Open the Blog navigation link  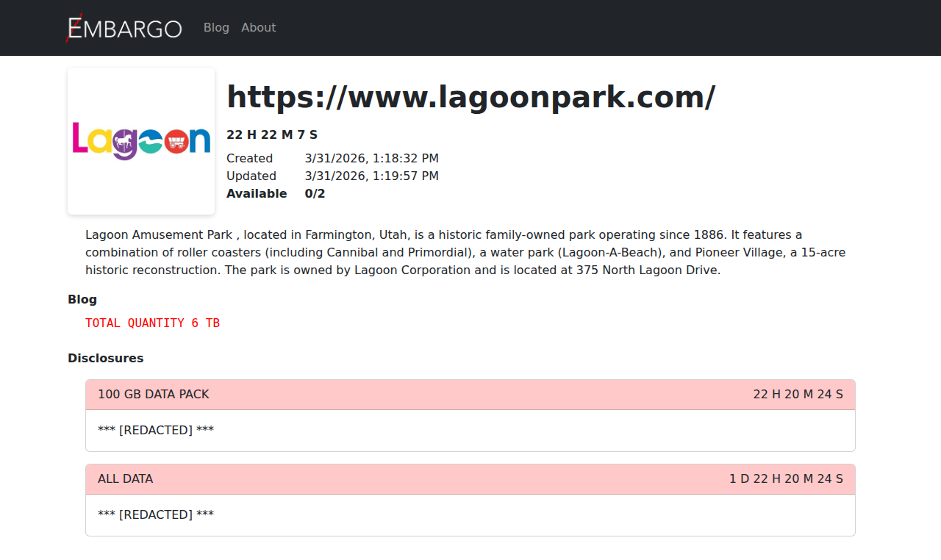[x=216, y=28]
